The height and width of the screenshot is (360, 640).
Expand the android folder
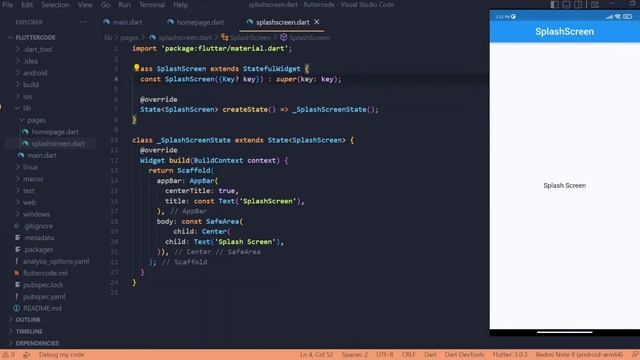click(35, 73)
